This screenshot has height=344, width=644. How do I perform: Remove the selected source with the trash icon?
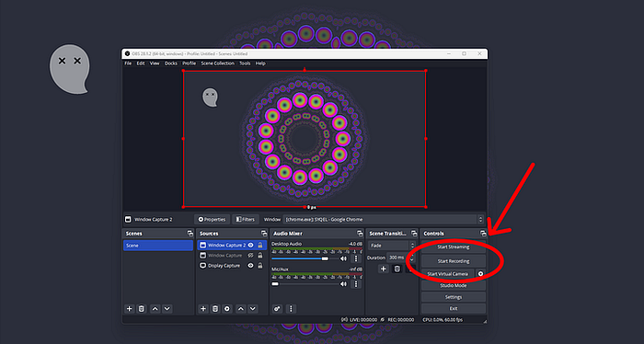(214, 309)
